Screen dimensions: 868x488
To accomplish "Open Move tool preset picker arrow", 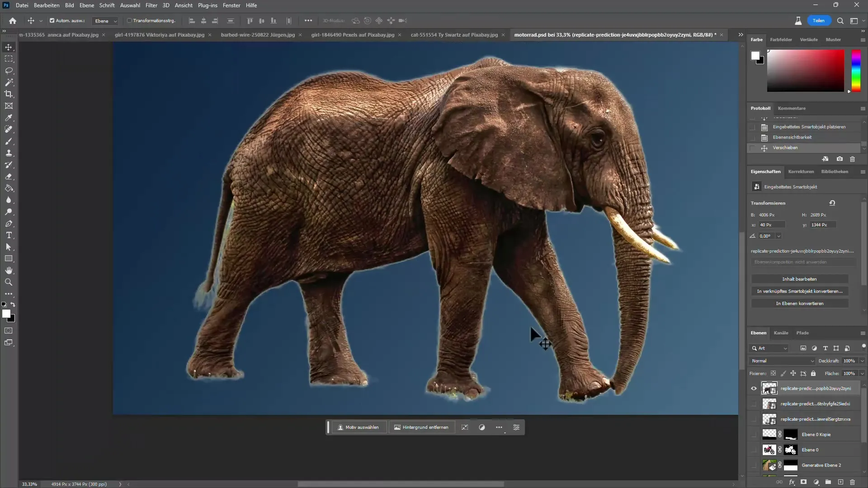I will pyautogui.click(x=41, y=21).
